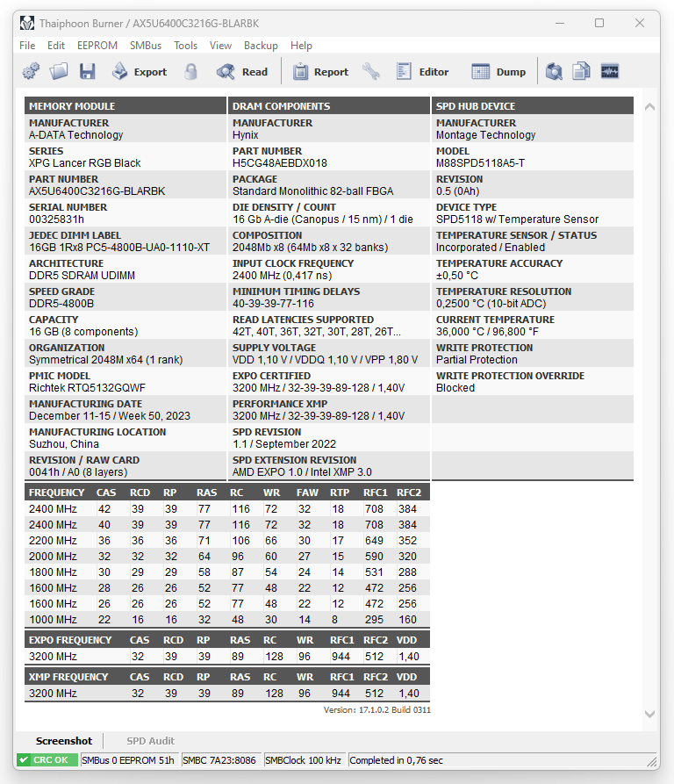Click the padlock icon in toolbar

click(190, 71)
